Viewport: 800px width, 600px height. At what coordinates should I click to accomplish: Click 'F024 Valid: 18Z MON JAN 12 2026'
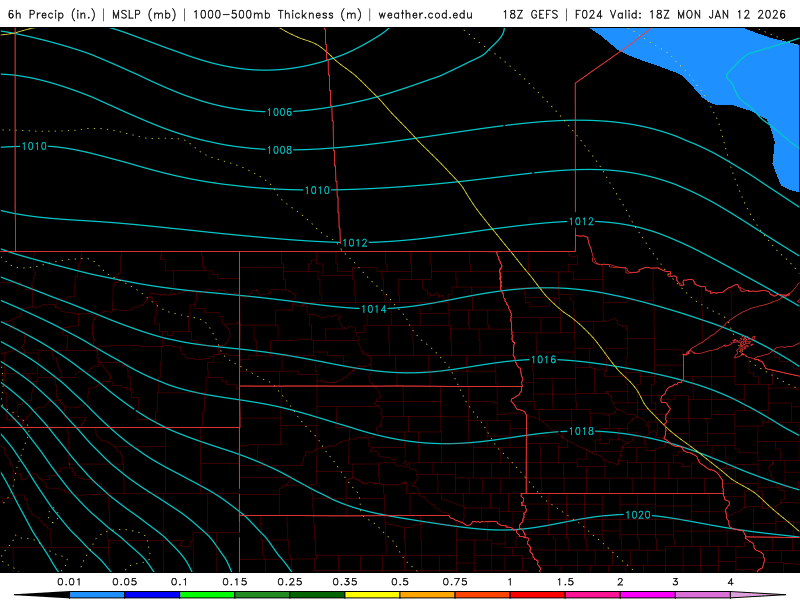click(x=680, y=14)
